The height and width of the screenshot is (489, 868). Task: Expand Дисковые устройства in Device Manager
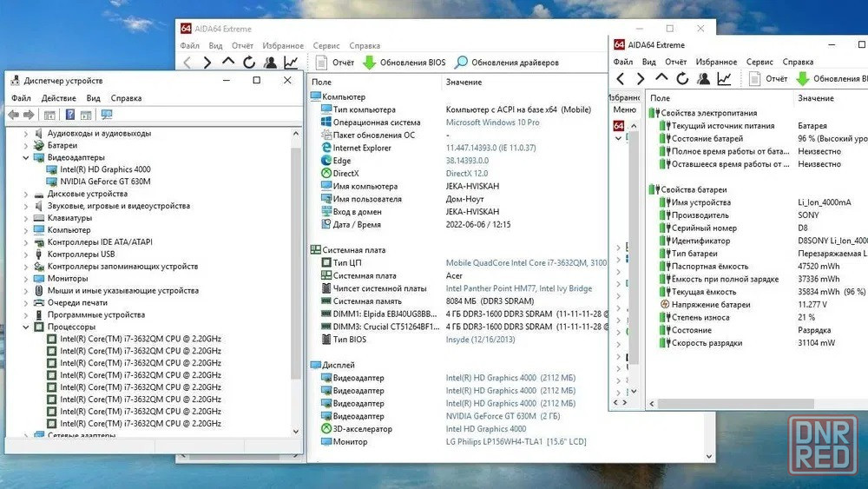point(25,195)
